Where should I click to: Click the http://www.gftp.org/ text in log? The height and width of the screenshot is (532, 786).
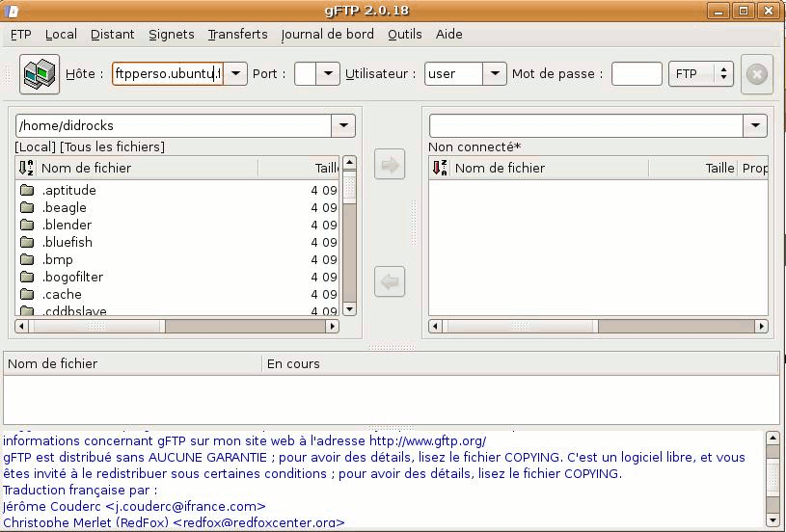427,440
